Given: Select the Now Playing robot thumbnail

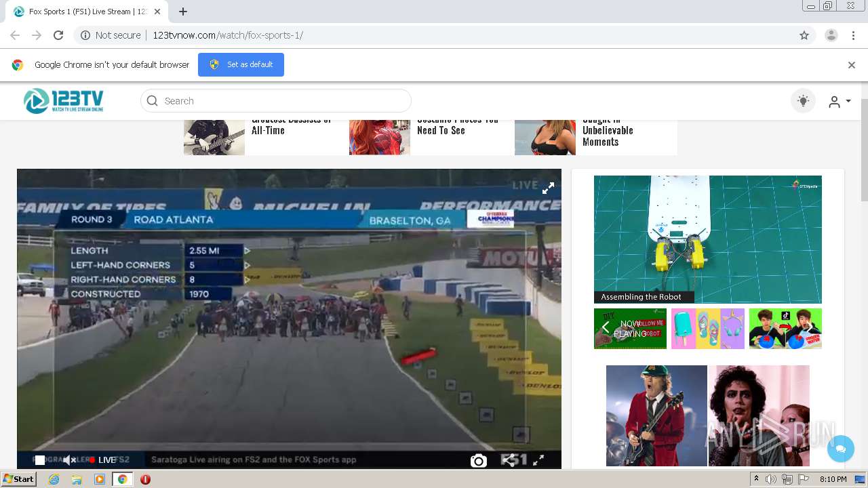Looking at the screenshot, I should pyautogui.click(x=630, y=329).
